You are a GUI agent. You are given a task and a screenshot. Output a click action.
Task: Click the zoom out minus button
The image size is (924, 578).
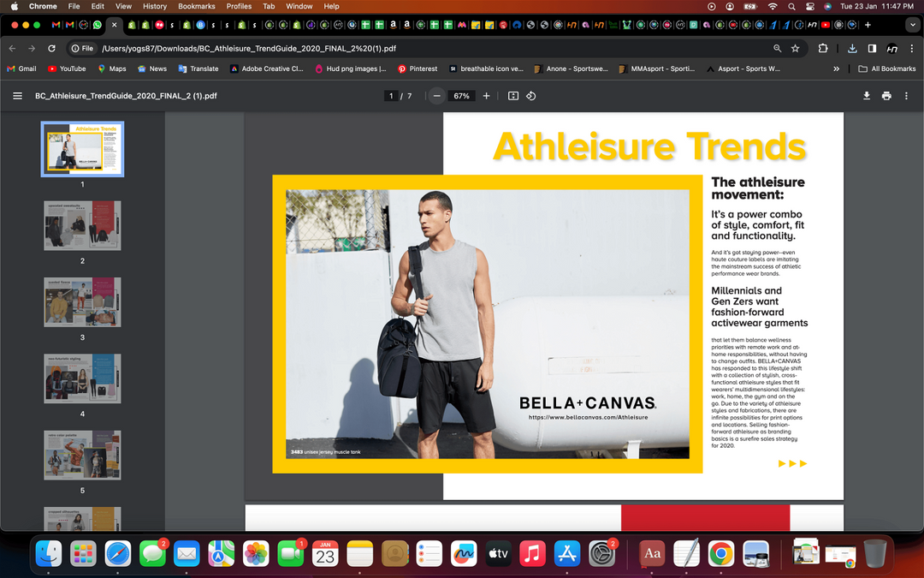[437, 96]
